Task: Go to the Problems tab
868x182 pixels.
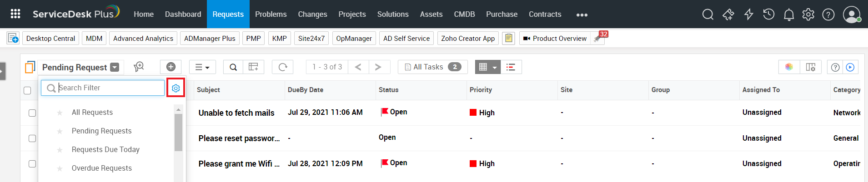Action: pos(271,15)
